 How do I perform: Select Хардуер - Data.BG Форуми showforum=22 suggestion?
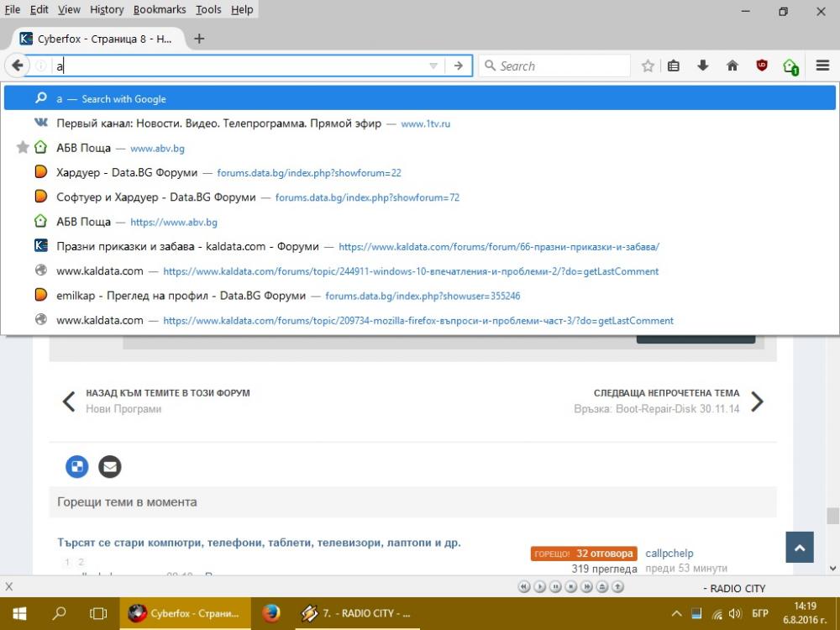click(x=420, y=172)
